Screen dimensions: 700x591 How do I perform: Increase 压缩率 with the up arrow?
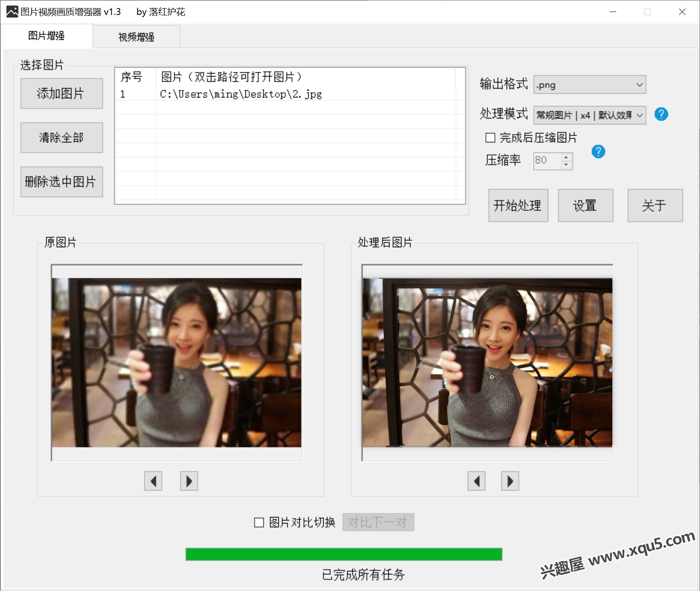point(566,157)
